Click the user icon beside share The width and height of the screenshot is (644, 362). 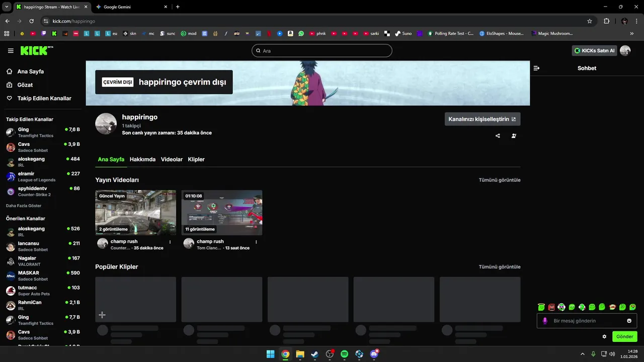(514, 136)
